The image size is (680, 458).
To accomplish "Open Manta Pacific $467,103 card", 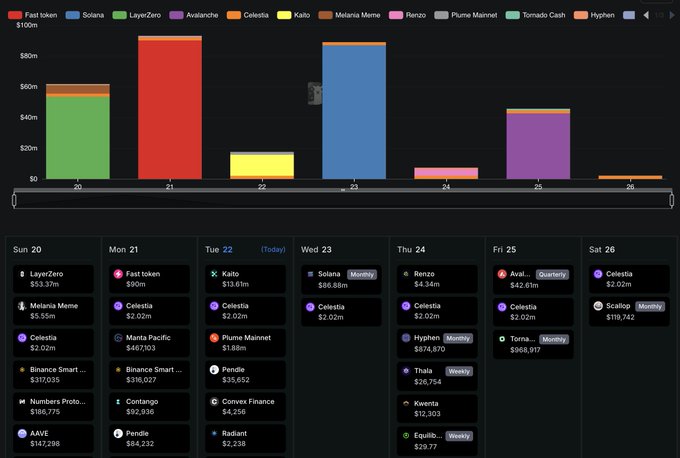I will tap(149, 343).
